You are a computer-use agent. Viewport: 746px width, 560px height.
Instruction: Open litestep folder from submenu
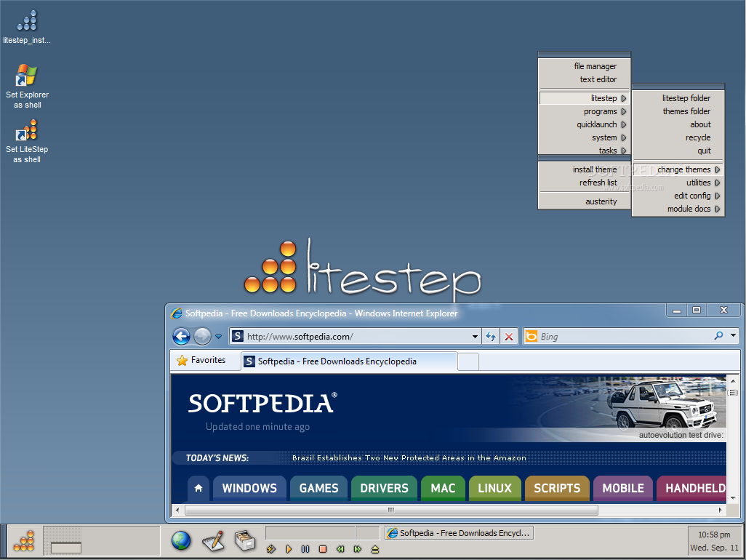(678, 98)
